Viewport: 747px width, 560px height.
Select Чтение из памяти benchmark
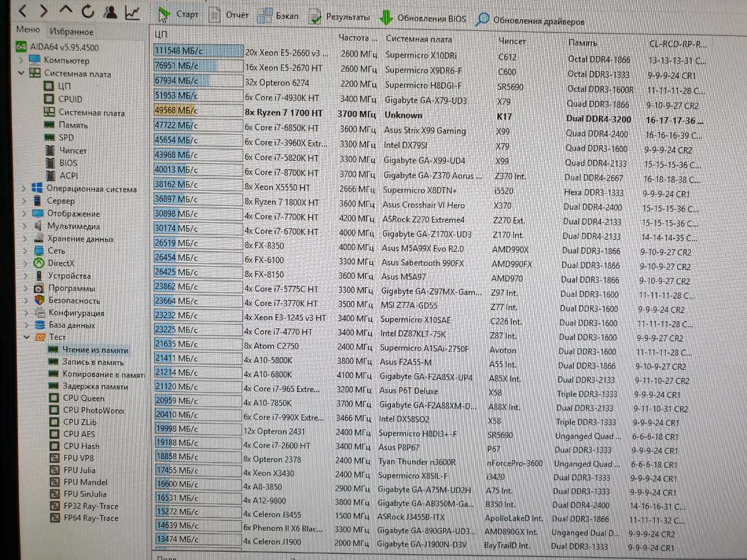pyautogui.click(x=89, y=350)
